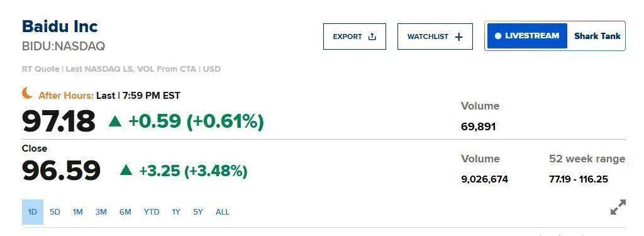
Task: Select the 1D chart range tab
Action: pos(33,212)
